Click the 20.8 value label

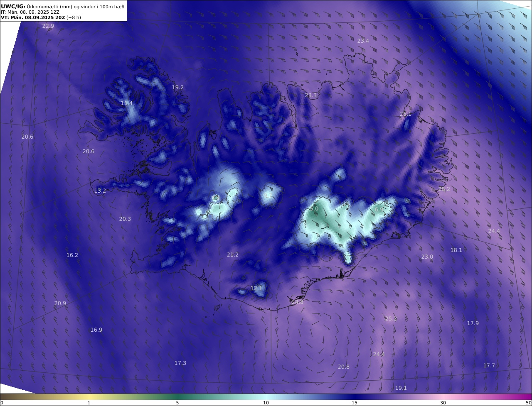(344, 367)
